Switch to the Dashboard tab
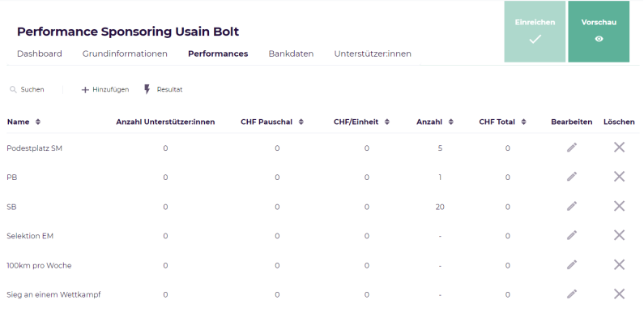 pos(40,54)
